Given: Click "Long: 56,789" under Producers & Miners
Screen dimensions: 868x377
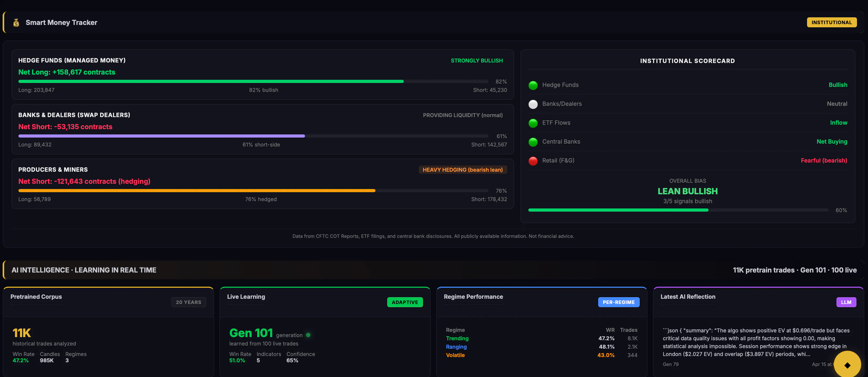Looking at the screenshot, I should click(x=34, y=199).
